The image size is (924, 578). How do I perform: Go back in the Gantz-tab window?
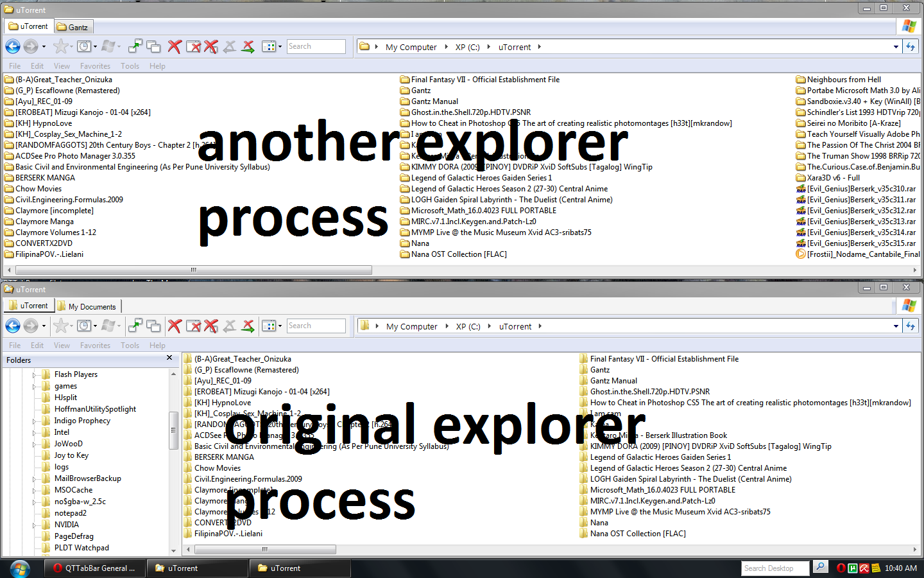13,46
